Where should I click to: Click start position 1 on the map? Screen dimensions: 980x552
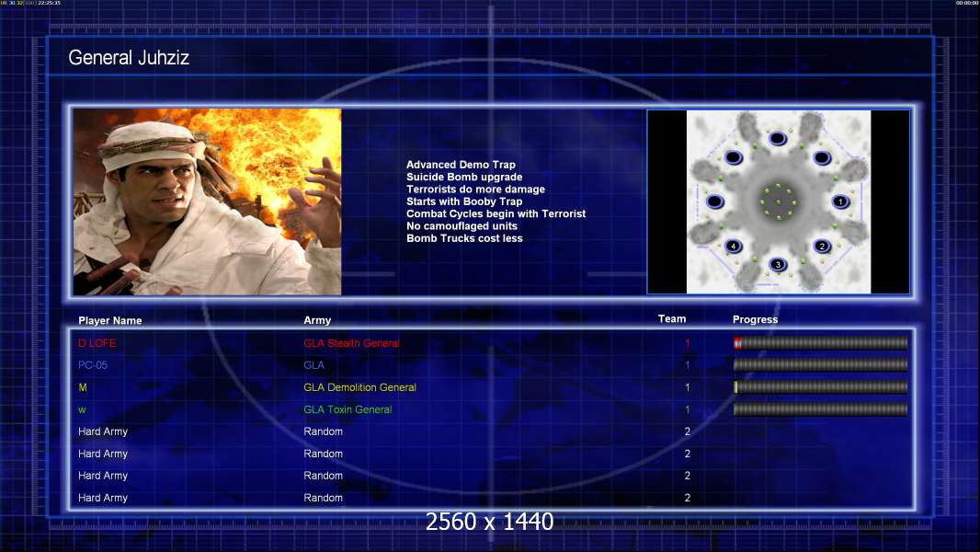pos(840,201)
